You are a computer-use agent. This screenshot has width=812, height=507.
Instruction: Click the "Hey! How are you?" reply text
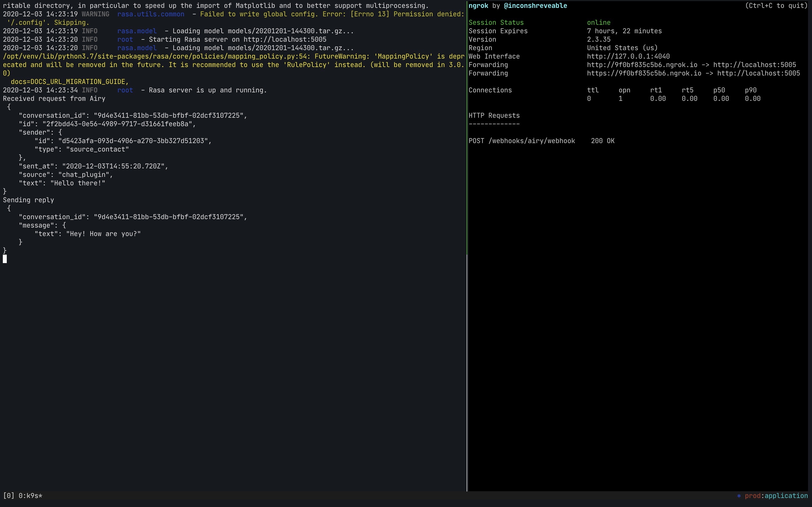tap(103, 234)
